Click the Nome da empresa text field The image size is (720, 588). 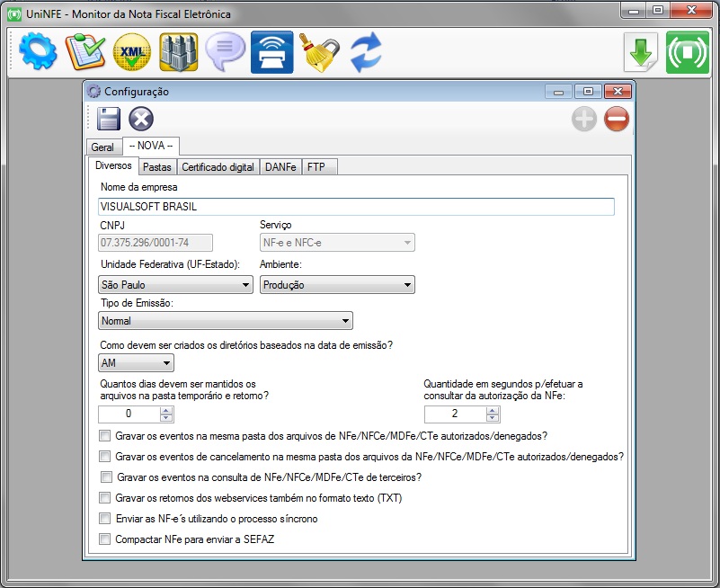click(x=356, y=207)
